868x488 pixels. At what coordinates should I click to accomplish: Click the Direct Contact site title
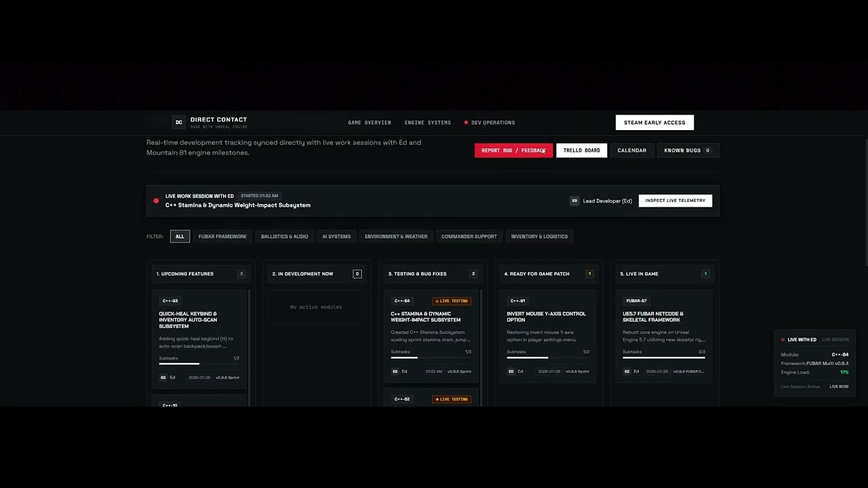[218, 120]
